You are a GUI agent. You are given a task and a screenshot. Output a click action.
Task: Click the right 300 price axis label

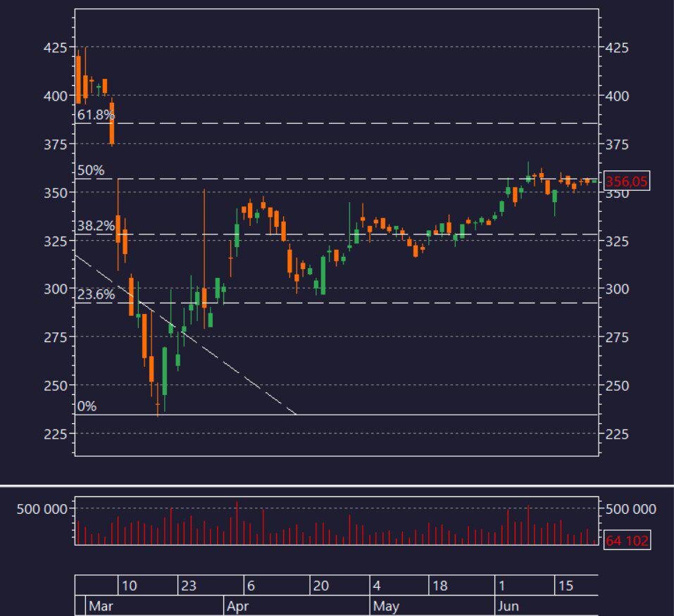pos(617,289)
